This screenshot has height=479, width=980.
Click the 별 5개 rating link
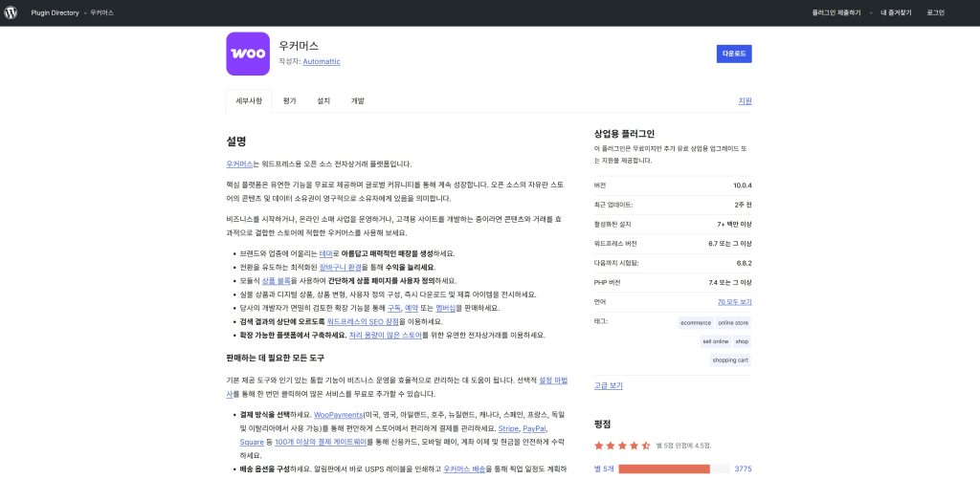pyautogui.click(x=604, y=468)
